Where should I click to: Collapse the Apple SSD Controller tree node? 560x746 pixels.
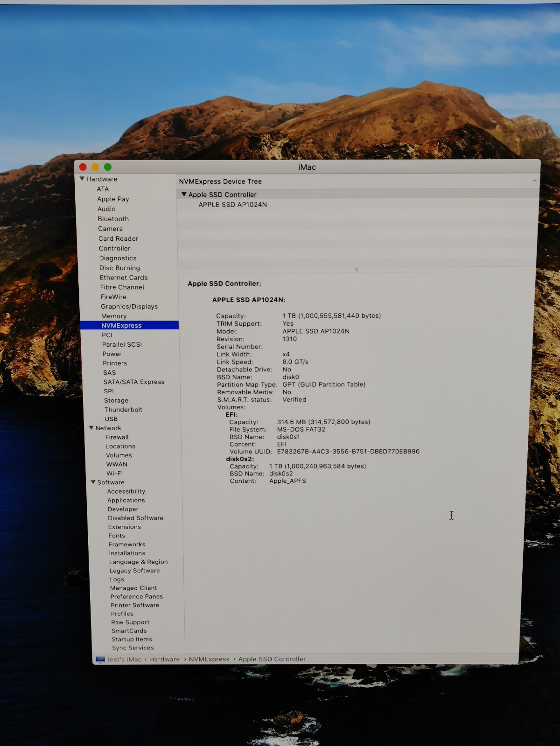pyautogui.click(x=184, y=194)
